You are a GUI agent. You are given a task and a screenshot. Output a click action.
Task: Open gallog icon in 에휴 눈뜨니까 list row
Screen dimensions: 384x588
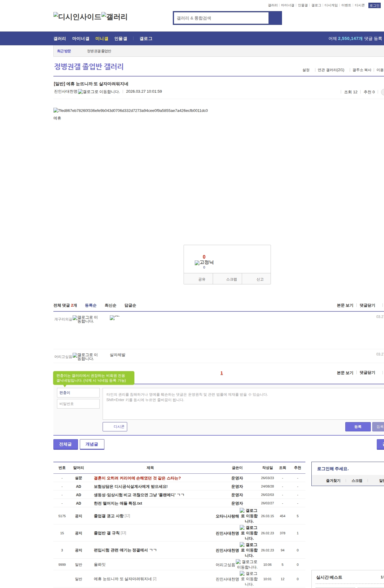click(249, 579)
